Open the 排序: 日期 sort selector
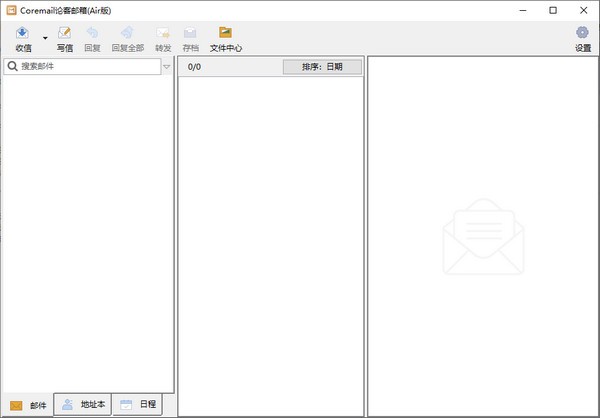Screen dimensions: 600x418 pyautogui.click(x=321, y=67)
